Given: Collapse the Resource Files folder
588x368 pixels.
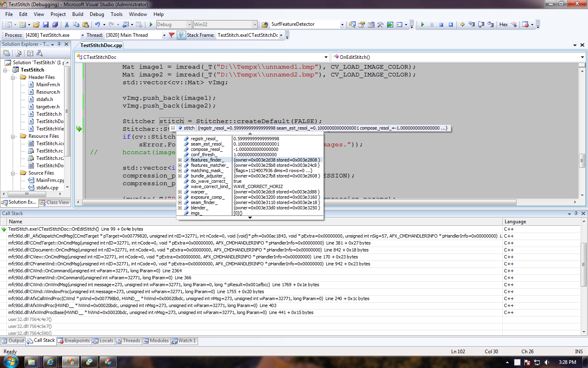Looking at the screenshot, I should tap(13, 136).
